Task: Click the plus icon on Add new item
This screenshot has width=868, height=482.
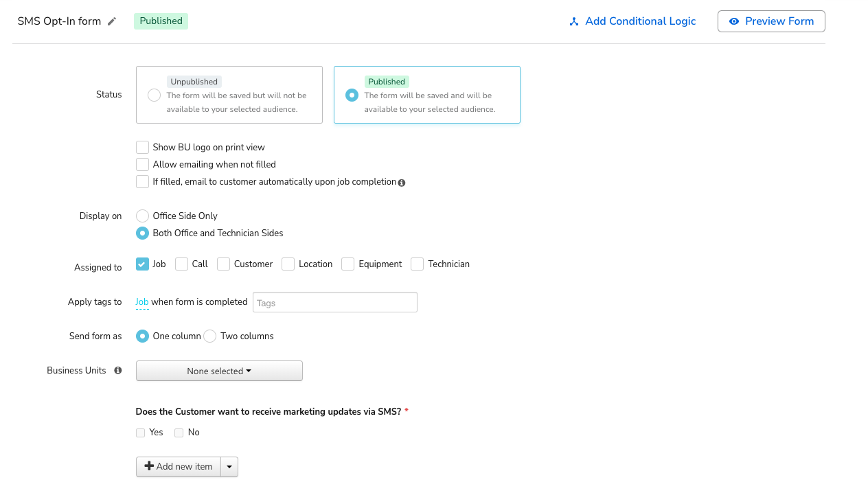Action: (x=150, y=466)
